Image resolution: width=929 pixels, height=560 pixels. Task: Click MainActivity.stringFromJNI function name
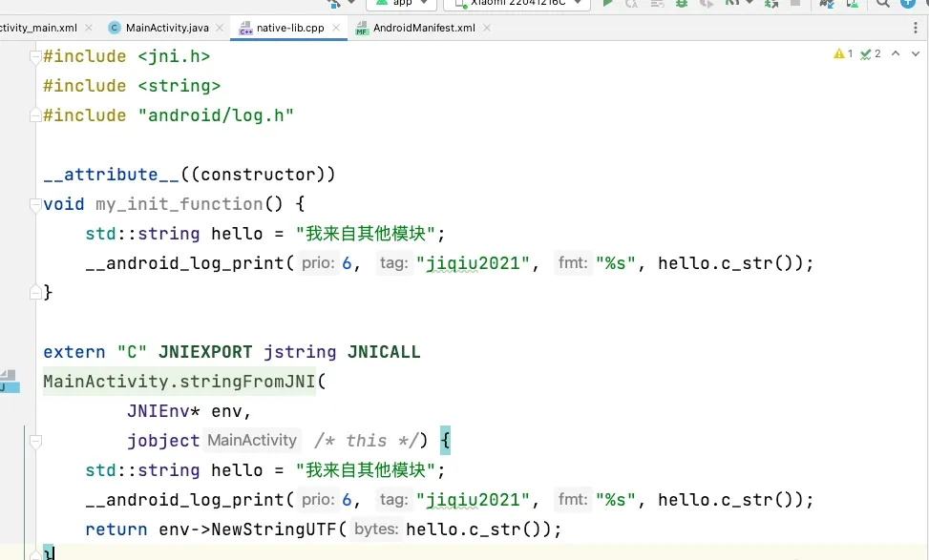click(x=179, y=382)
